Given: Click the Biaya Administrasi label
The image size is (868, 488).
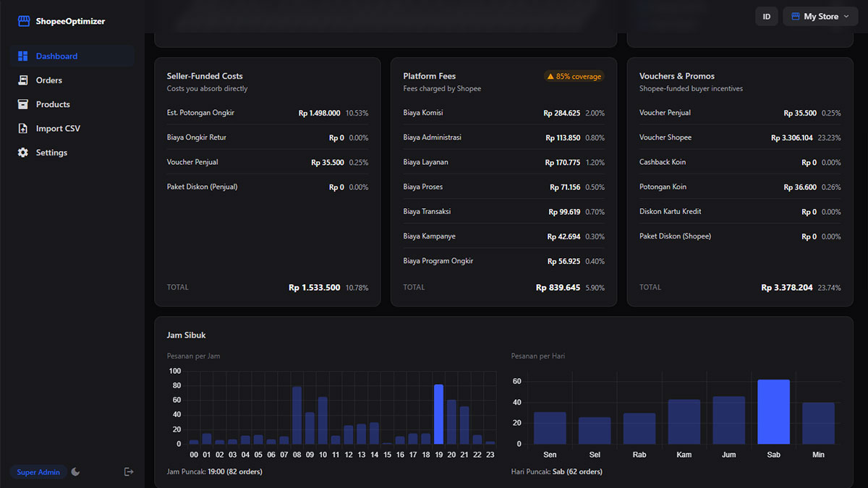Looking at the screenshot, I should point(432,137).
